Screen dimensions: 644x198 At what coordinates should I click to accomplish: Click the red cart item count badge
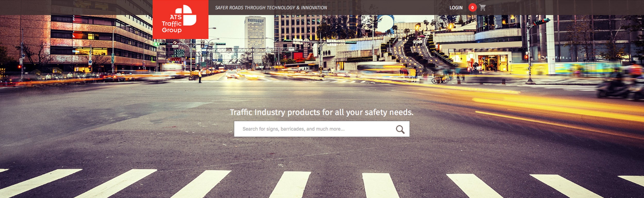(472, 7)
